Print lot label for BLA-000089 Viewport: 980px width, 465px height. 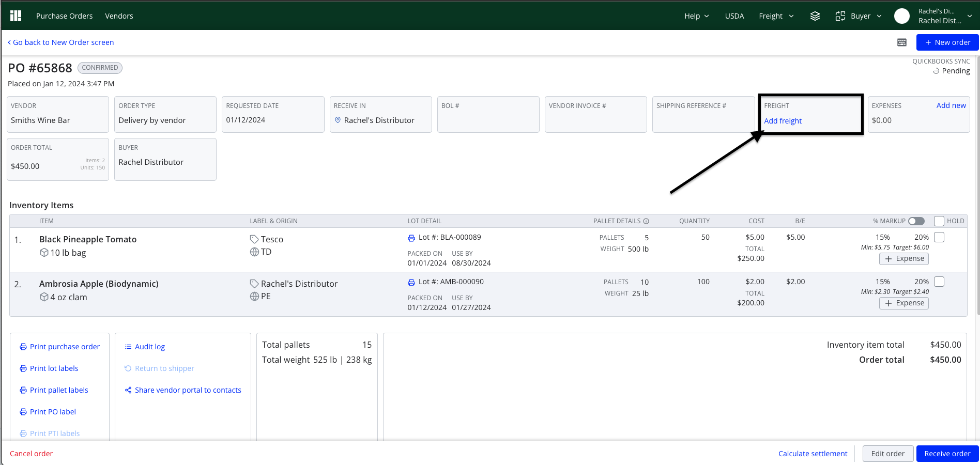click(x=411, y=238)
